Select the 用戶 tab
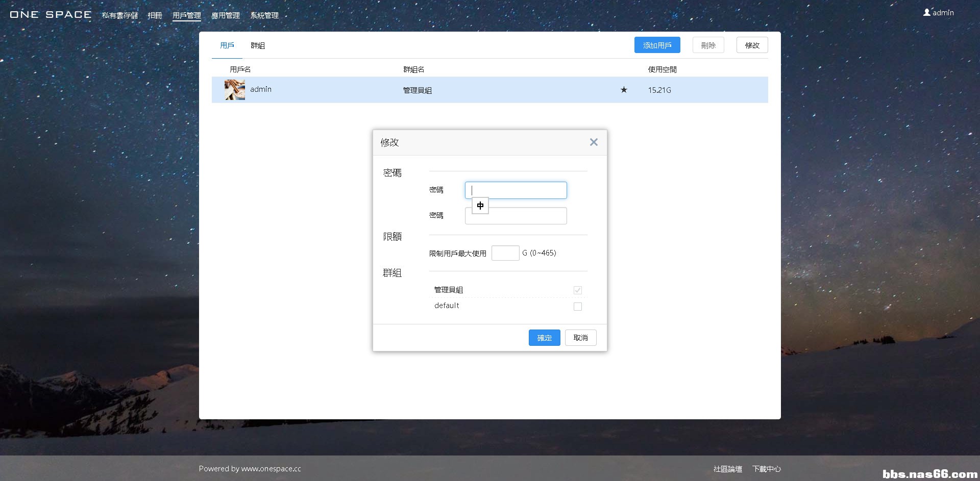Image resolution: width=980 pixels, height=481 pixels. [x=227, y=45]
